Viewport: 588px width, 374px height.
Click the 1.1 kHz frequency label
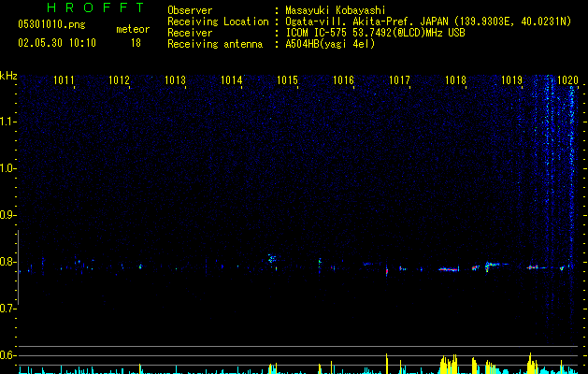[x=8, y=122]
